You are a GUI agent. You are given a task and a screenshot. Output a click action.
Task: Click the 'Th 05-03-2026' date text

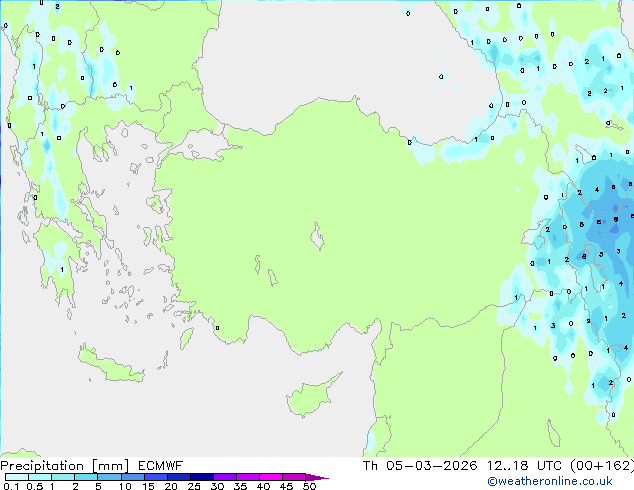click(x=420, y=466)
